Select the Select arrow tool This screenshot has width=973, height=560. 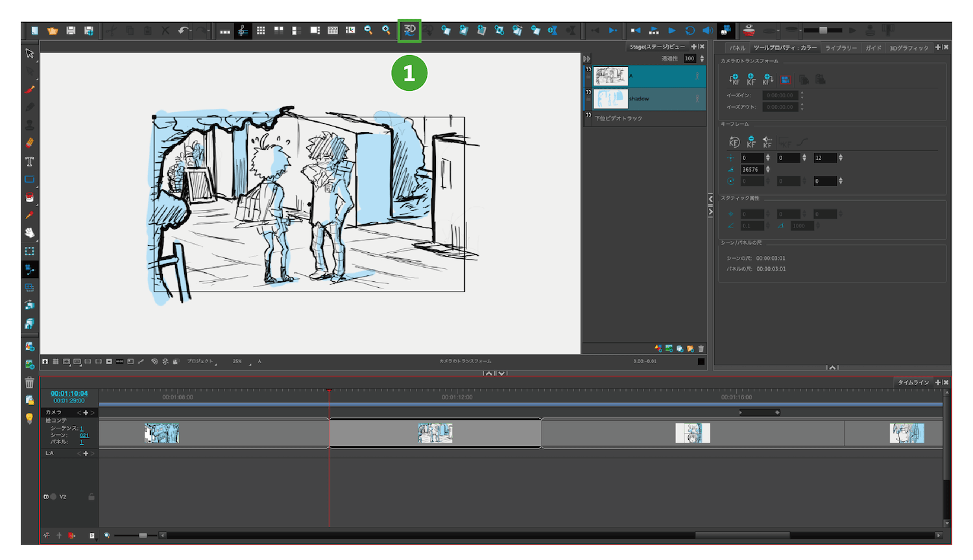click(30, 53)
